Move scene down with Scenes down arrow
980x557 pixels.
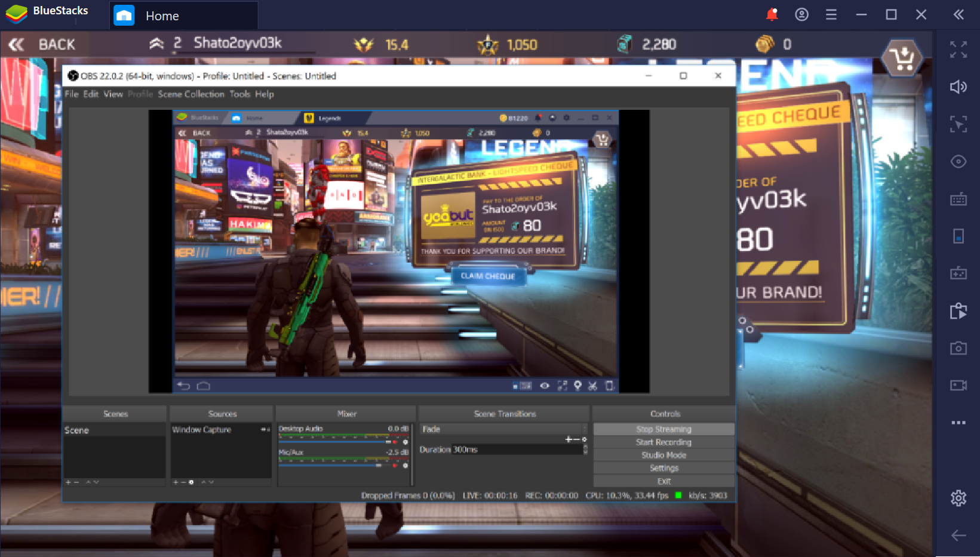pyautogui.click(x=96, y=482)
